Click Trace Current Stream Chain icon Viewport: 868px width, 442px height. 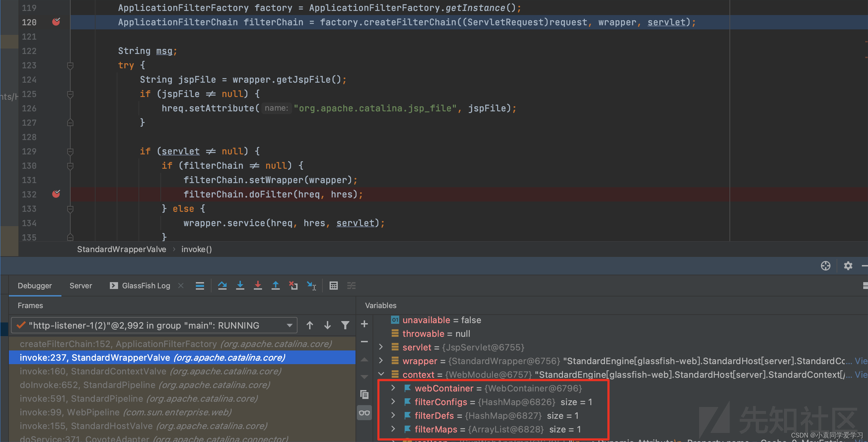(351, 286)
